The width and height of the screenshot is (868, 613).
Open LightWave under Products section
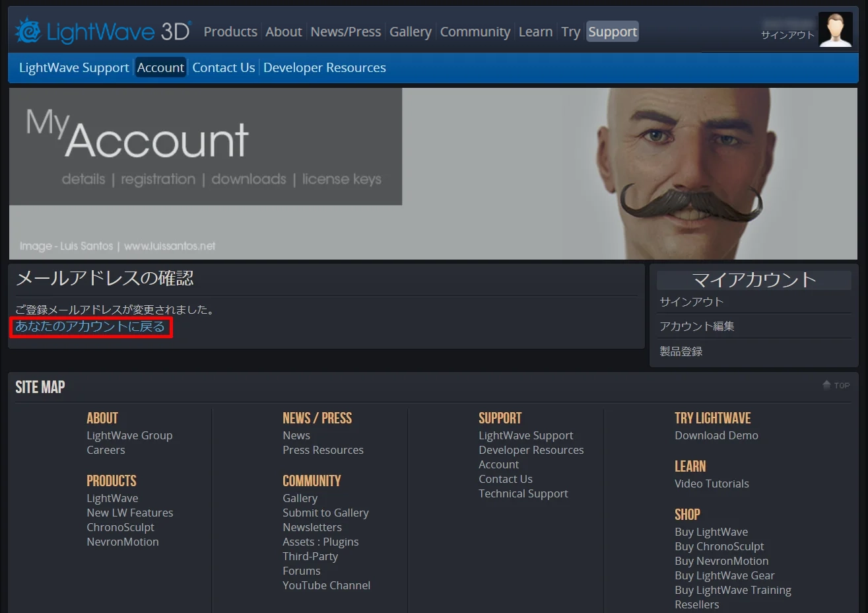[112, 498]
